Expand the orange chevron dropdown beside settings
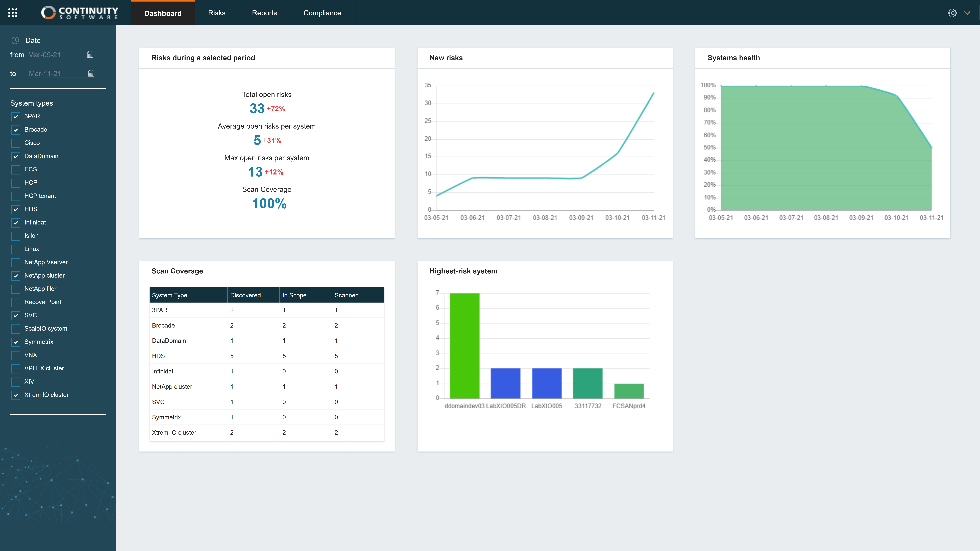Screen dimensions: 980x551 [x=967, y=13]
